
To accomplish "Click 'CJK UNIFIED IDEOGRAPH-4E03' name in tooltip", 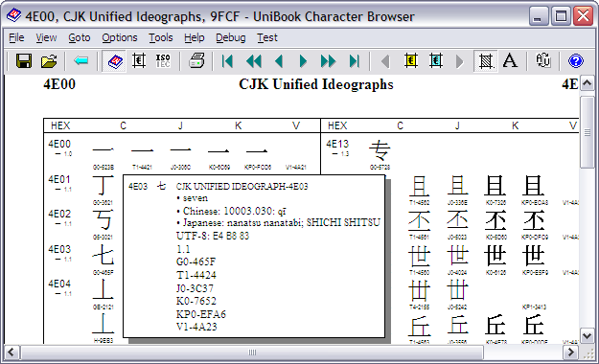I will pos(242,187).
